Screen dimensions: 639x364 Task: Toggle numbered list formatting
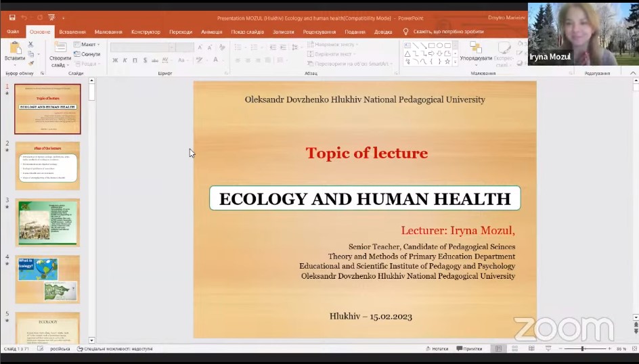(x=255, y=47)
